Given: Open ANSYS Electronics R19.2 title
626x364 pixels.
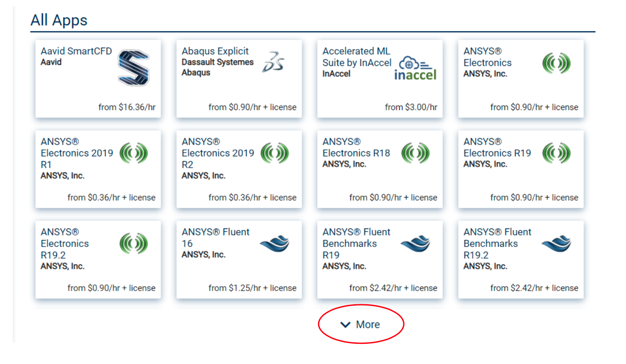Looking at the screenshot, I should click(x=65, y=243).
